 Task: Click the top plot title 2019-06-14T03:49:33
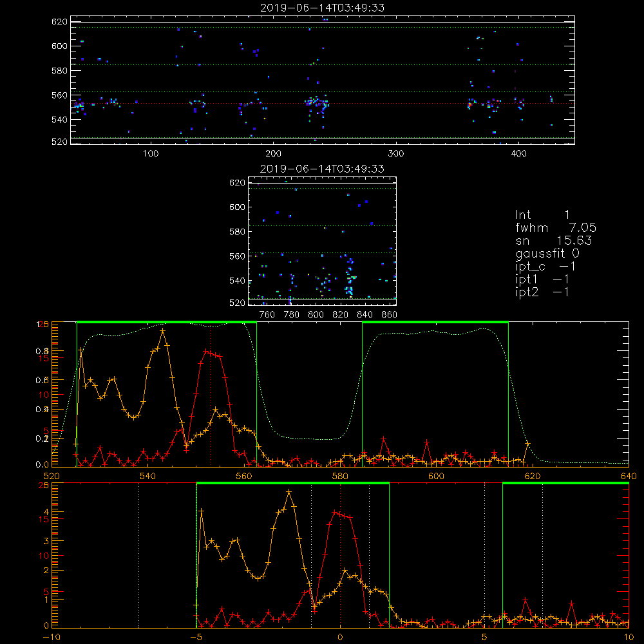point(323,8)
